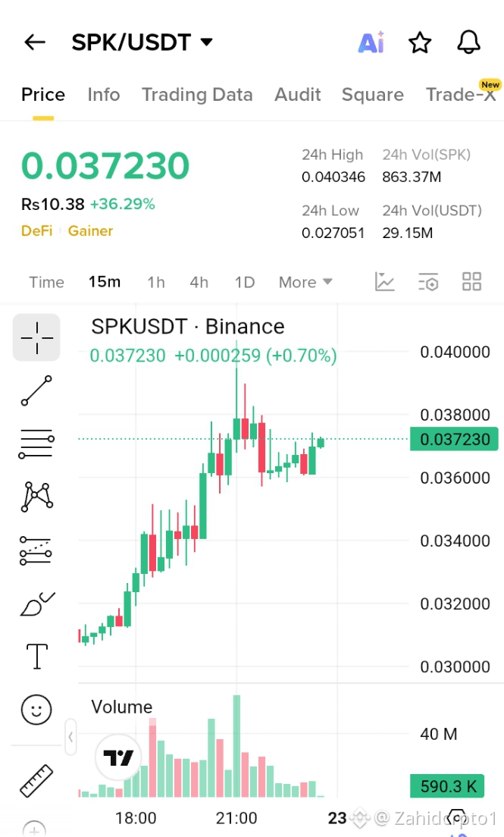Select the 1h interval
Screen dimensions: 504x837
[156, 282]
